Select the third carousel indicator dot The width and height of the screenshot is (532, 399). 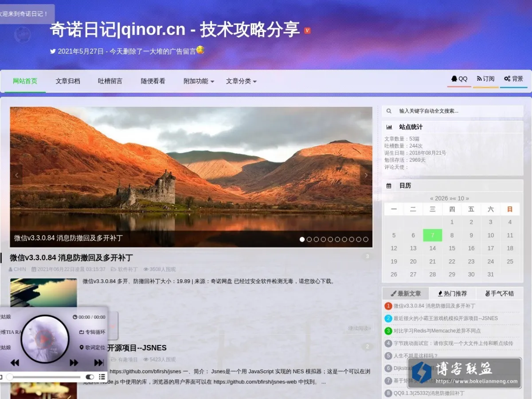coord(317,239)
